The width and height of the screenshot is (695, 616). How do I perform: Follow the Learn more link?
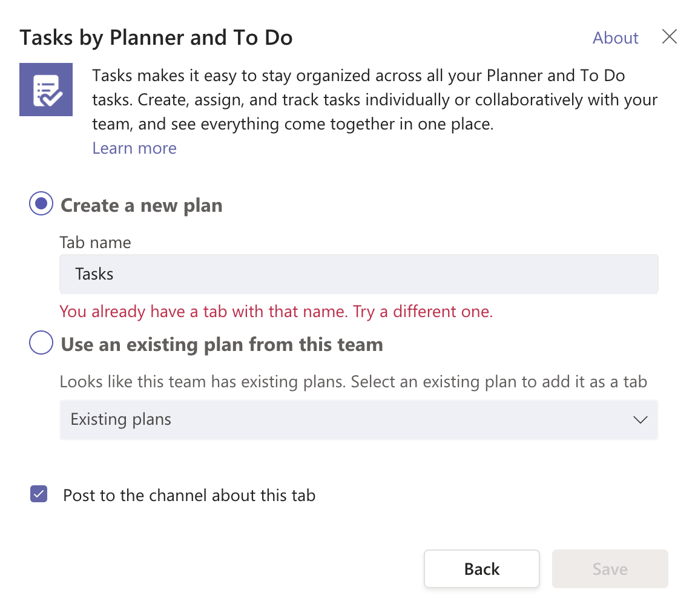pyautogui.click(x=134, y=148)
